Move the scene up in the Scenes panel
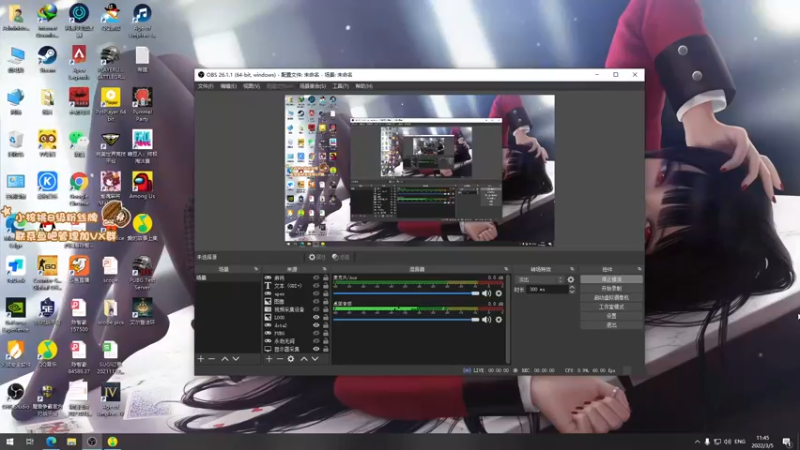 point(224,359)
